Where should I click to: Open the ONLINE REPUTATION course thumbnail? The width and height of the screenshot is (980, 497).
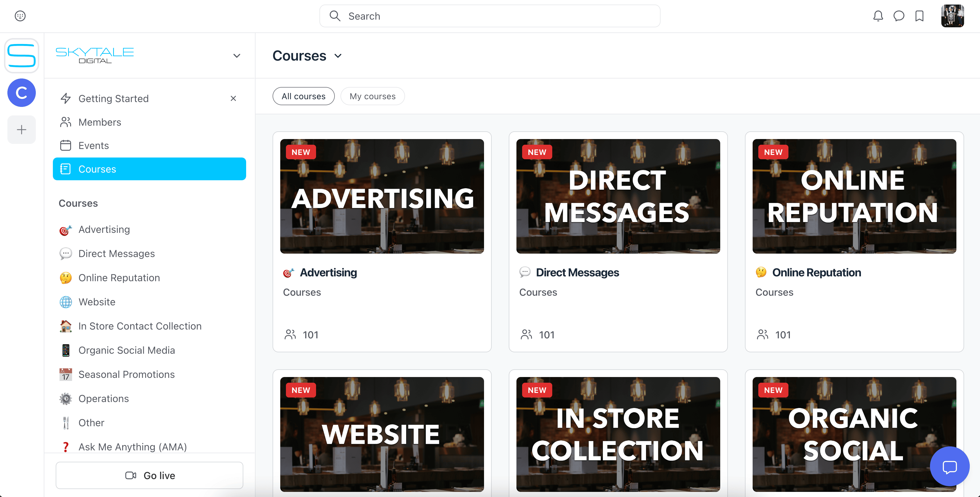[854, 196]
